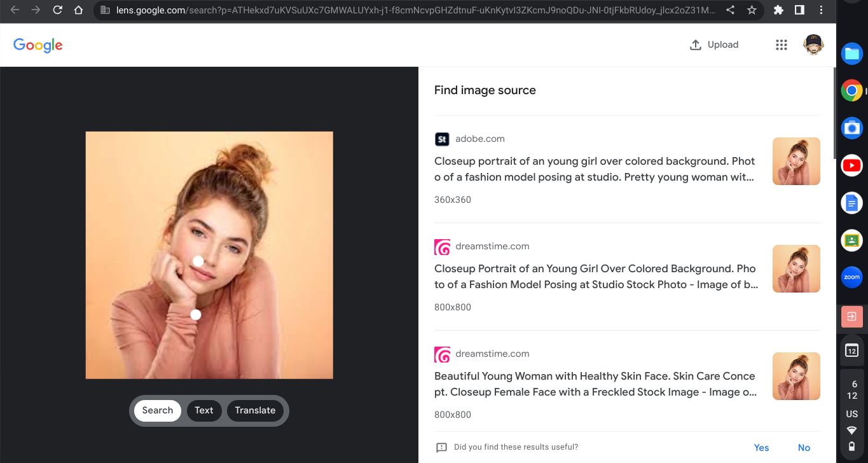Image resolution: width=868 pixels, height=463 pixels.
Task: Open the Zoom app in shelf
Action: (851, 277)
